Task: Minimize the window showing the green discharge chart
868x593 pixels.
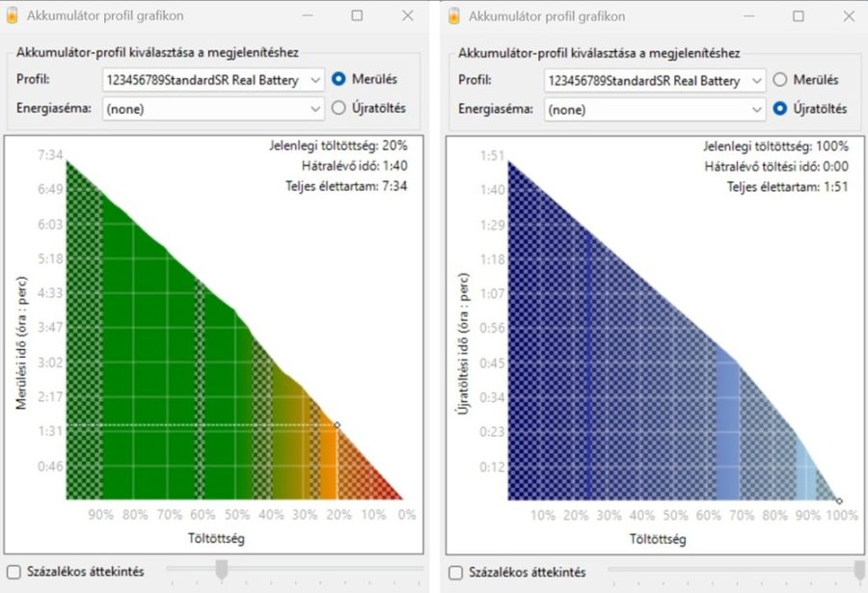Action: (x=308, y=16)
